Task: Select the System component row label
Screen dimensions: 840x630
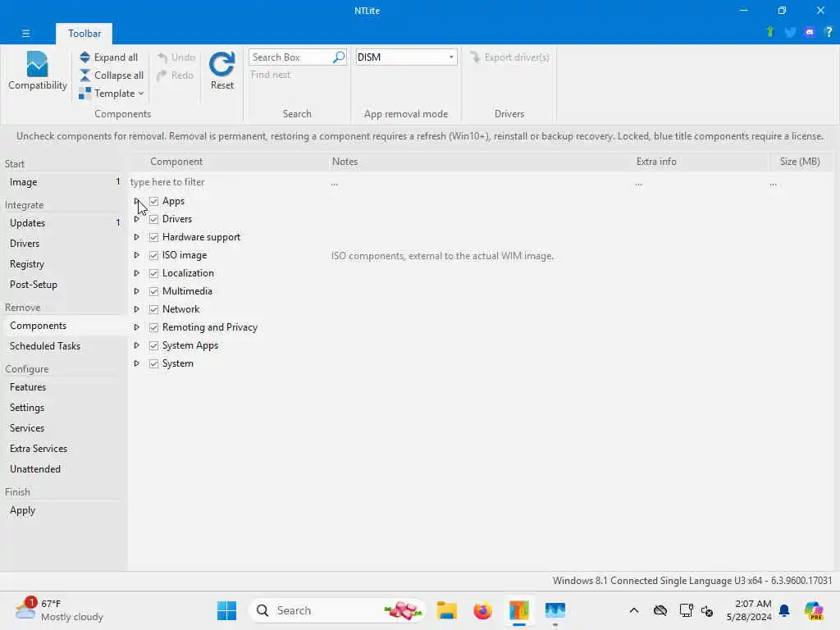Action: (x=178, y=363)
